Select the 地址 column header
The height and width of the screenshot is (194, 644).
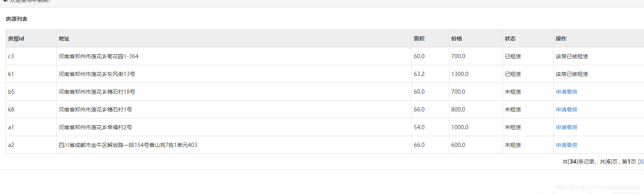tap(64, 39)
